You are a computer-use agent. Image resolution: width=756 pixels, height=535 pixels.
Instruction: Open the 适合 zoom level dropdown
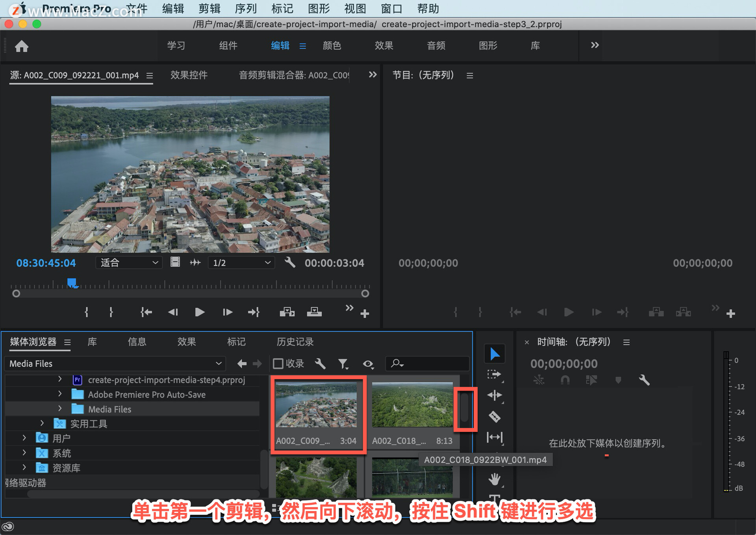point(129,263)
